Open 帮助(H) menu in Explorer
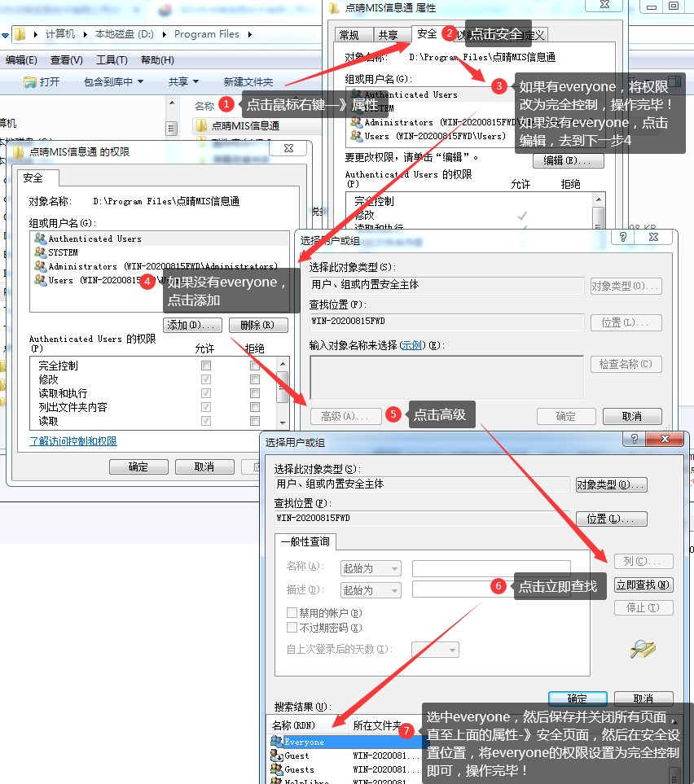The image size is (694, 784). point(157,60)
